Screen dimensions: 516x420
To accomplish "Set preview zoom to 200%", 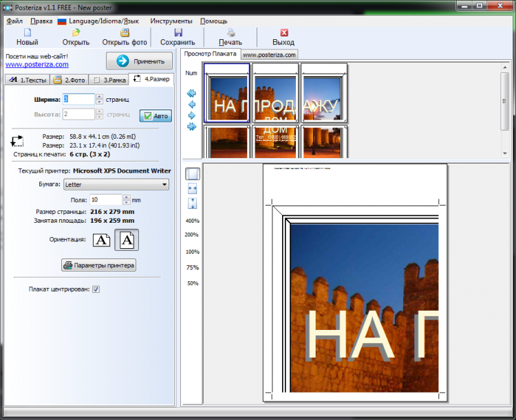I will (x=192, y=234).
